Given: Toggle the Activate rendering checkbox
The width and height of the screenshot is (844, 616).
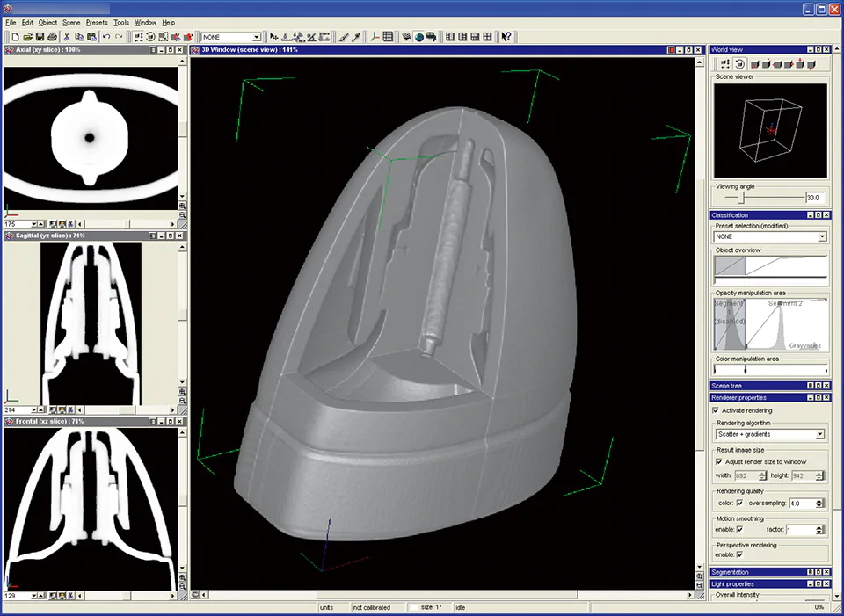Looking at the screenshot, I should (715, 410).
